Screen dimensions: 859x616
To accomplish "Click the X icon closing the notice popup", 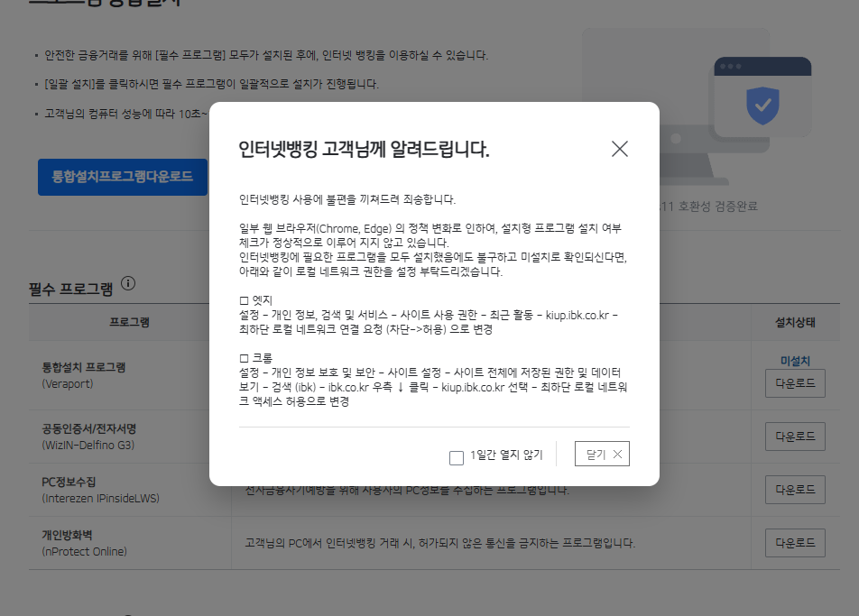I will (x=619, y=150).
